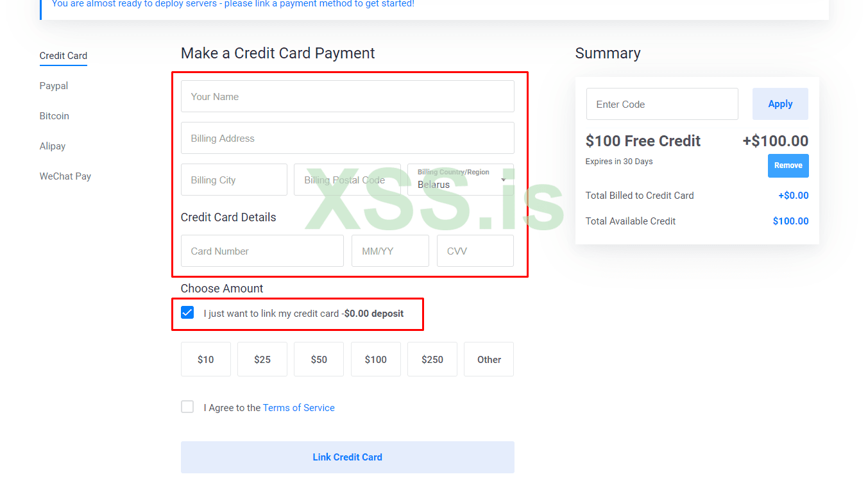Select the Other amount option

[489, 360]
